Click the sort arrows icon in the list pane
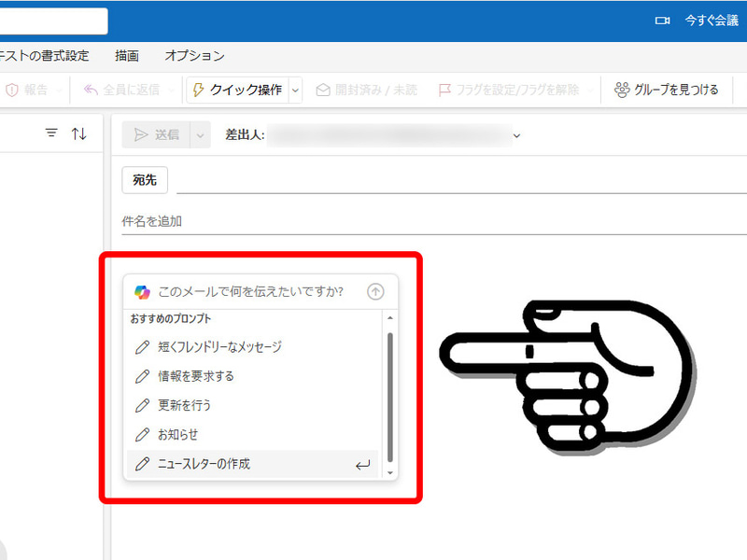747x560 pixels. [79, 133]
